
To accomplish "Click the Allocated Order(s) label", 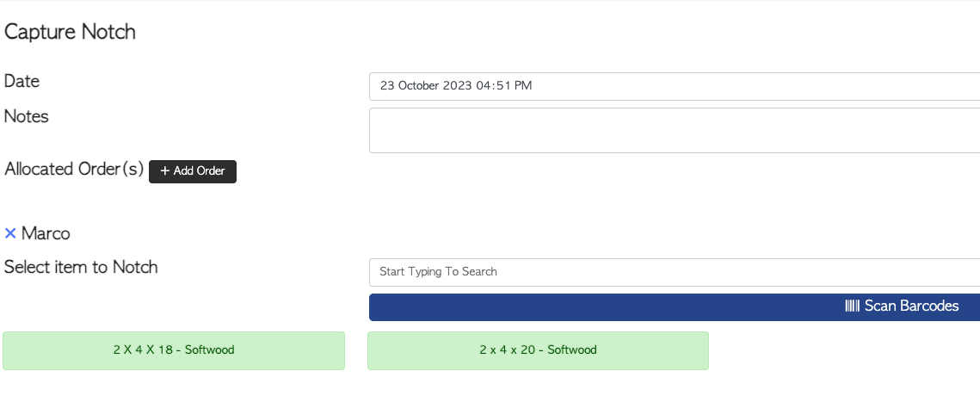I will [74, 170].
